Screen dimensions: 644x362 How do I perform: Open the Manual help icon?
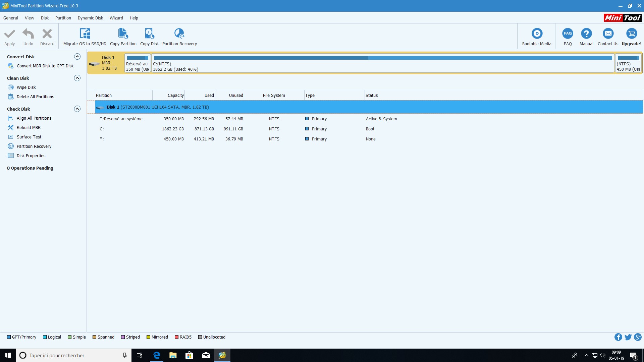click(x=586, y=34)
